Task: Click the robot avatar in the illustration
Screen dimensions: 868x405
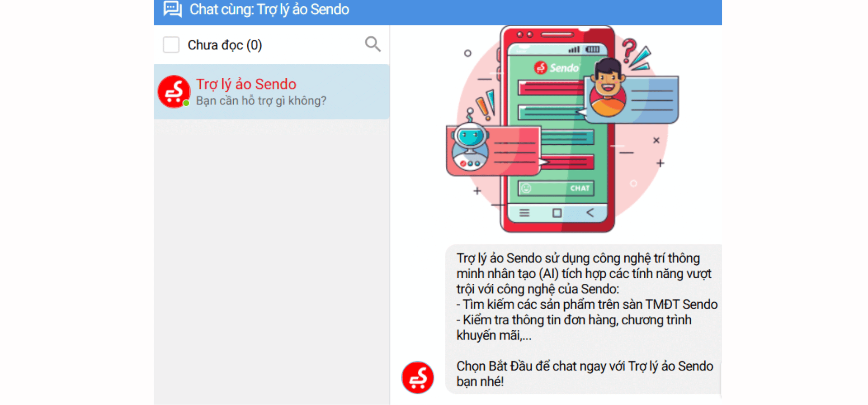Action: click(471, 147)
